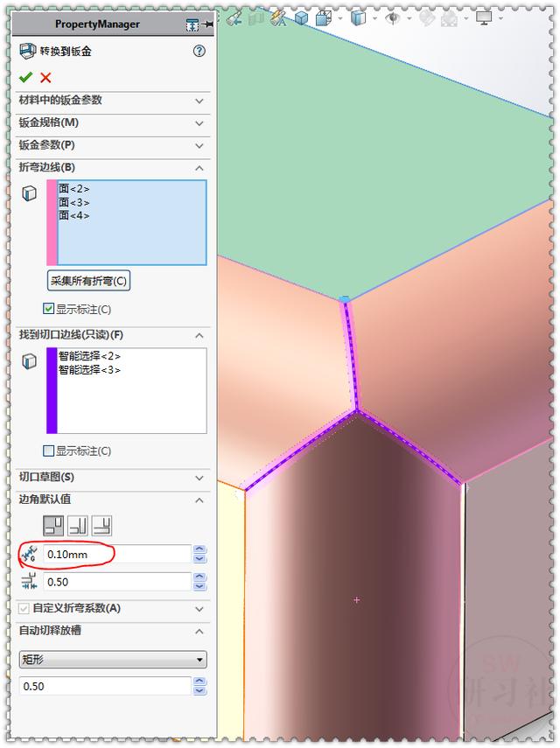This screenshot has width=560, height=748.
Task: Increase the relief ratio 0.50 value
Action: pyautogui.click(x=199, y=682)
